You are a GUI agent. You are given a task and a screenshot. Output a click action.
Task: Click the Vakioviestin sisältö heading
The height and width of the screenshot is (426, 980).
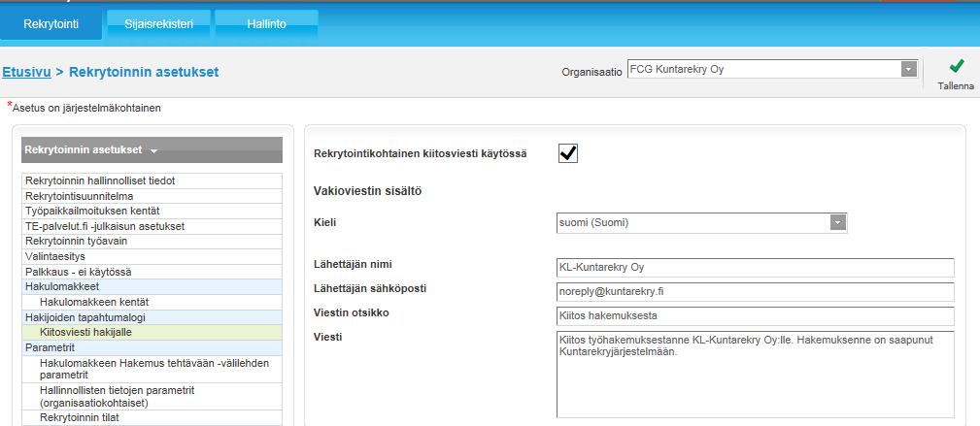point(367,191)
